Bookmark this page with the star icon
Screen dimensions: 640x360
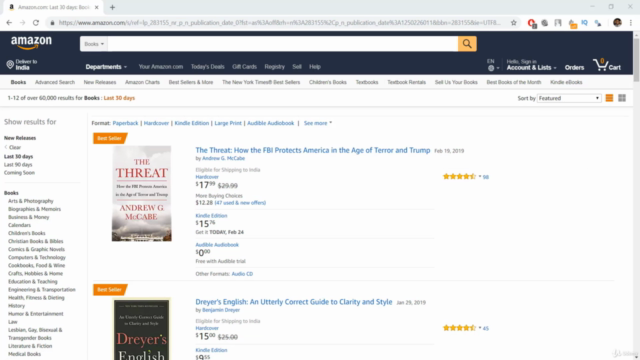click(x=513, y=23)
